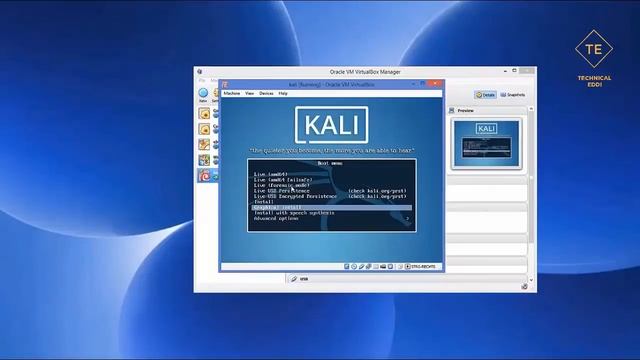Click the Details button in VirtualBox Manager

tap(485, 95)
